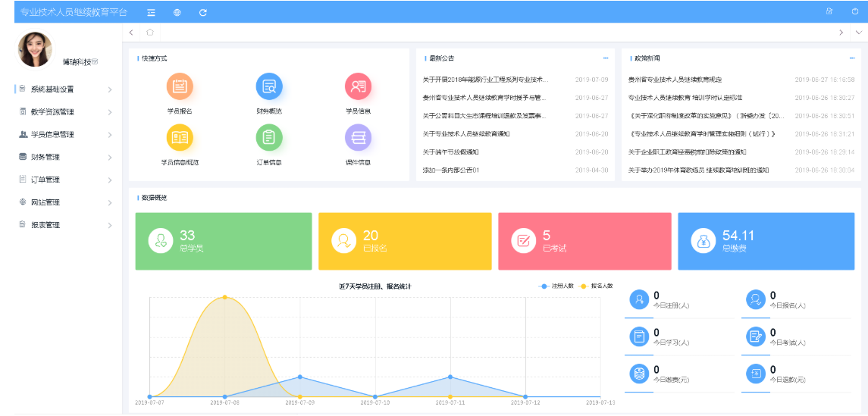Click the 已报名 card's circular icon
Screen dimensions: 868x416
[x=343, y=241]
